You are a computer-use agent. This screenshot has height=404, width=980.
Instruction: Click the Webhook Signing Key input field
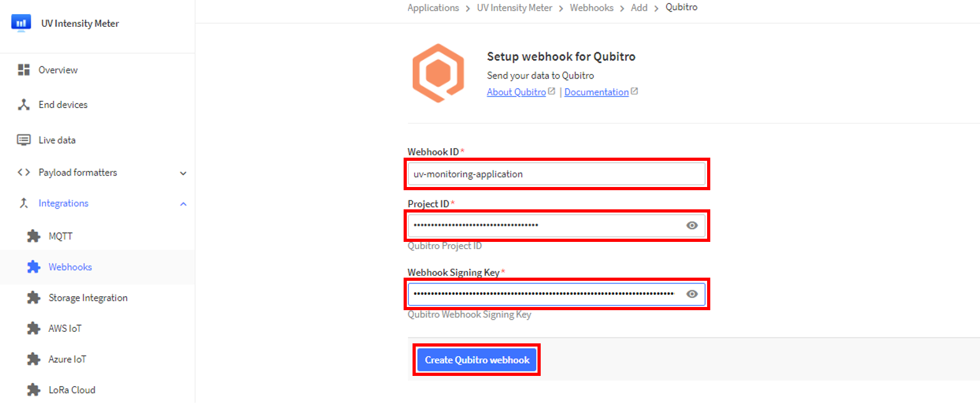coord(557,294)
